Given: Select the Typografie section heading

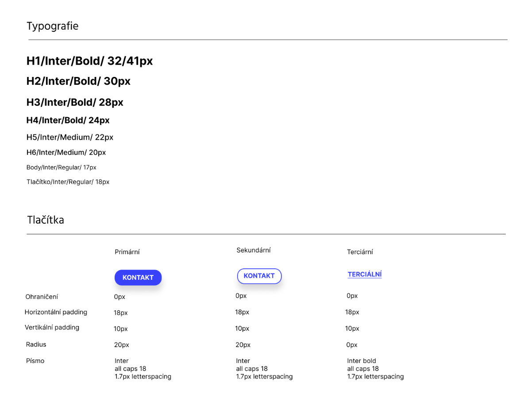Looking at the screenshot, I should click(x=53, y=26).
